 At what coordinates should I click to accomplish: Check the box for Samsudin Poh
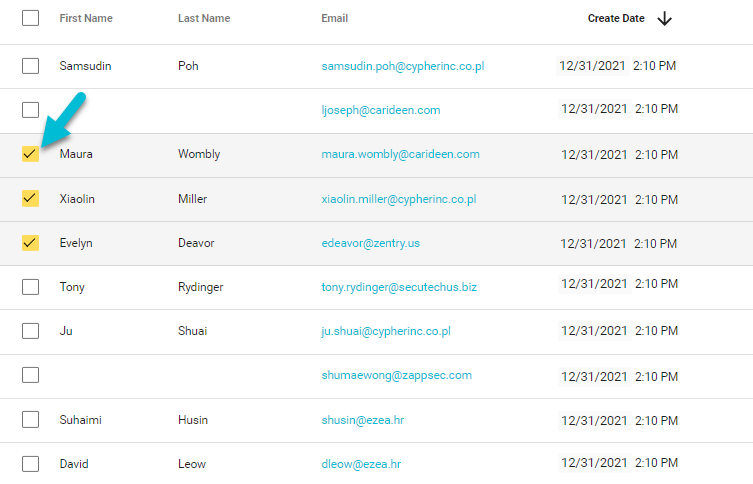[x=30, y=66]
